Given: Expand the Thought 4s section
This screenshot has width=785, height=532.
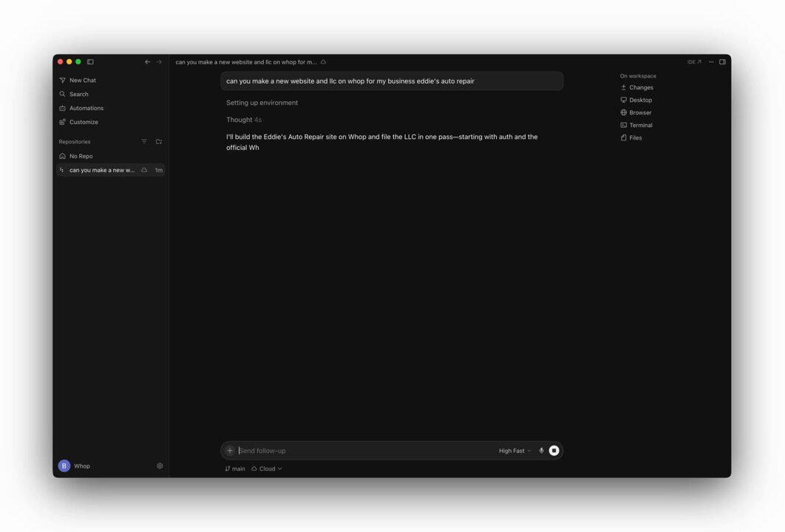Looking at the screenshot, I should click(244, 120).
